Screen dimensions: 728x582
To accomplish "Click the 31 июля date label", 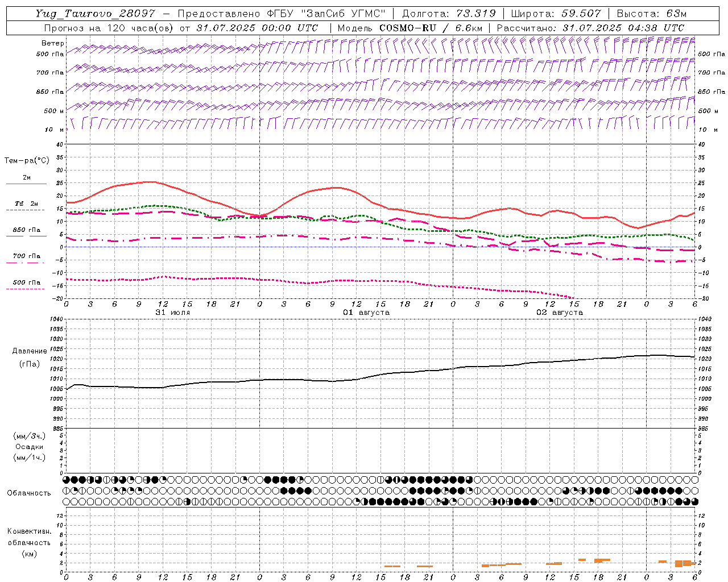I will click(173, 313).
